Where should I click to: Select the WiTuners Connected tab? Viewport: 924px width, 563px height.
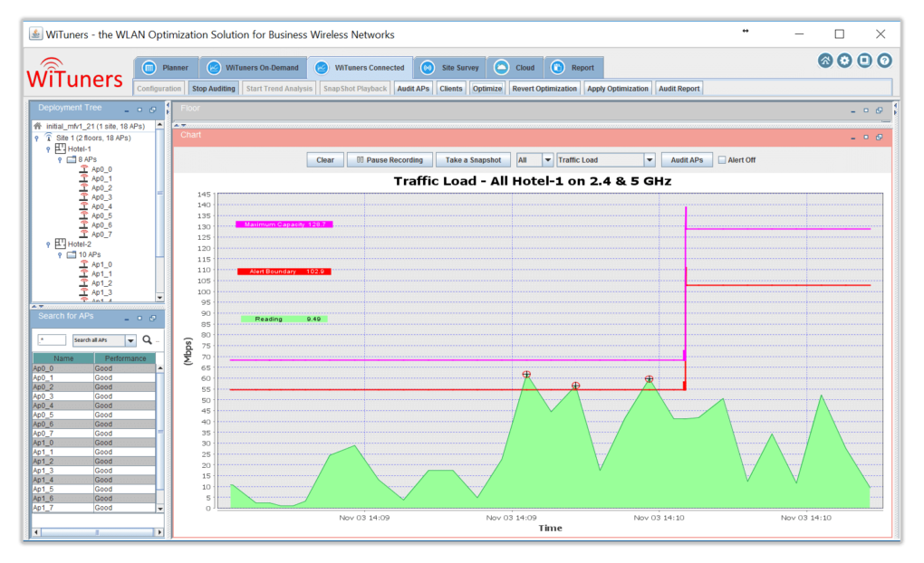360,68
